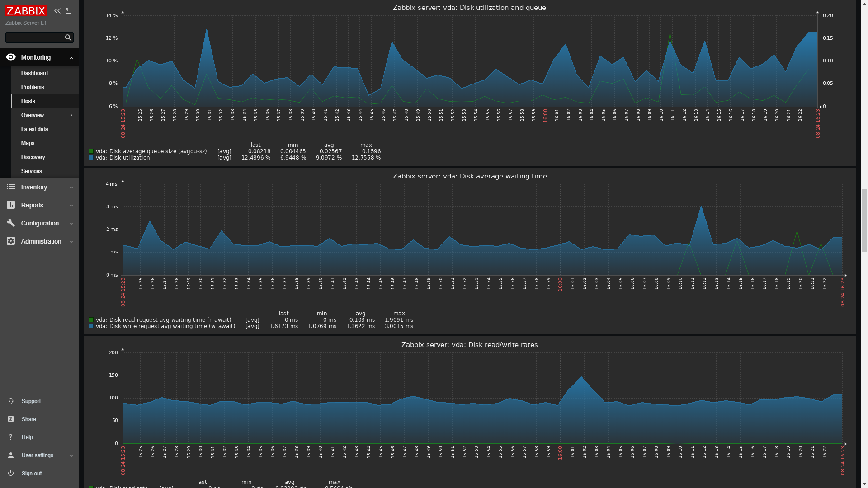Collapse the Monitoring menu chevron

click(x=71, y=58)
